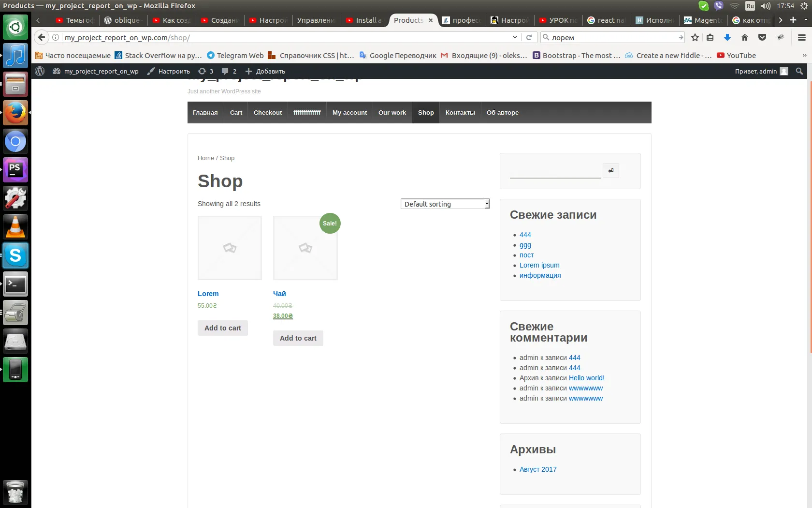Open Skype from the dock
The height and width of the screenshot is (508, 812).
[15, 255]
